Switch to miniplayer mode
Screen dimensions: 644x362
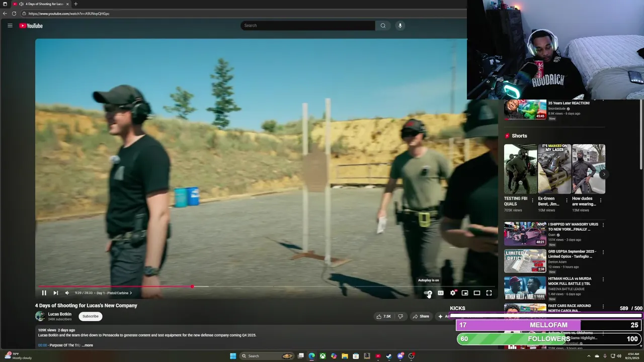coord(465,293)
